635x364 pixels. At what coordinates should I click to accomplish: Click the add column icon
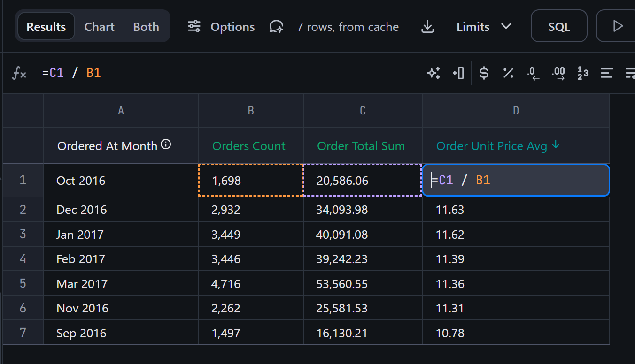coord(458,73)
